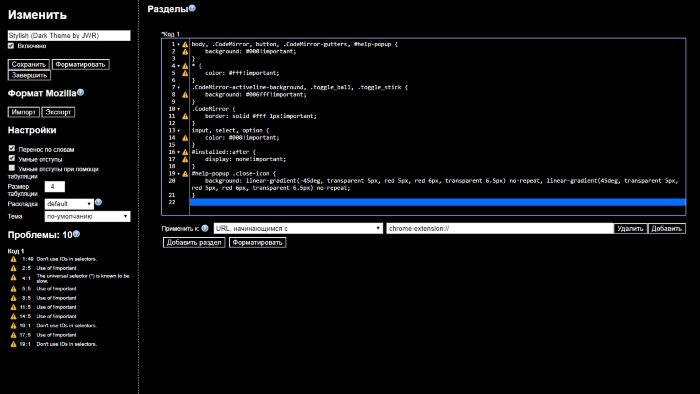700x394 pixels.
Task: Toggle the Включено checkbox
Action: (11, 46)
